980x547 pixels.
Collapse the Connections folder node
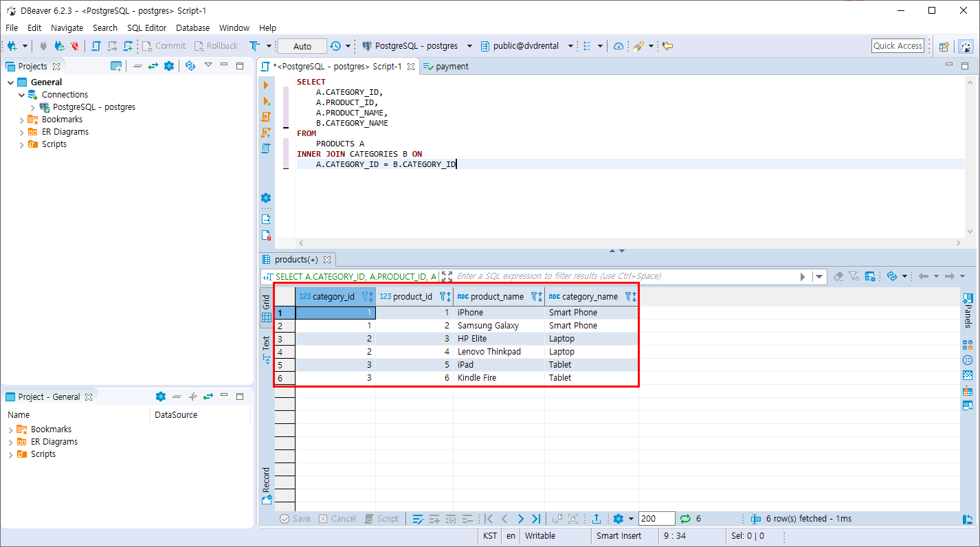click(x=21, y=95)
